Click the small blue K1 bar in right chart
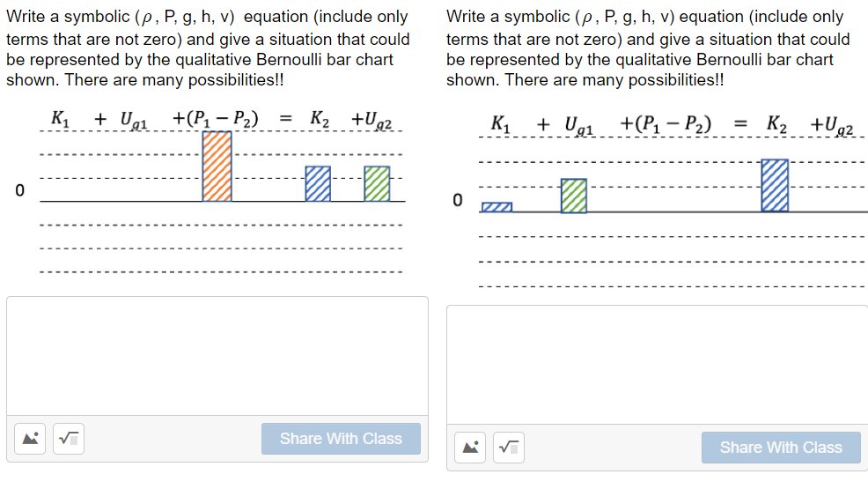The width and height of the screenshot is (868, 489). (497, 207)
